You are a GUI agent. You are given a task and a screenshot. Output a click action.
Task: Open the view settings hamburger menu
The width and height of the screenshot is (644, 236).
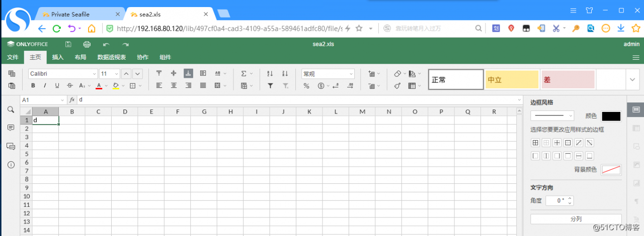click(636, 57)
